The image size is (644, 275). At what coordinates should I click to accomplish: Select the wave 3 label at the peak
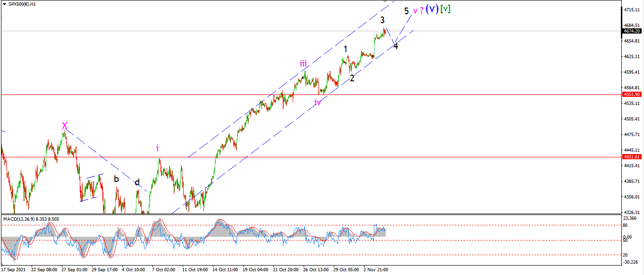pyautogui.click(x=382, y=20)
